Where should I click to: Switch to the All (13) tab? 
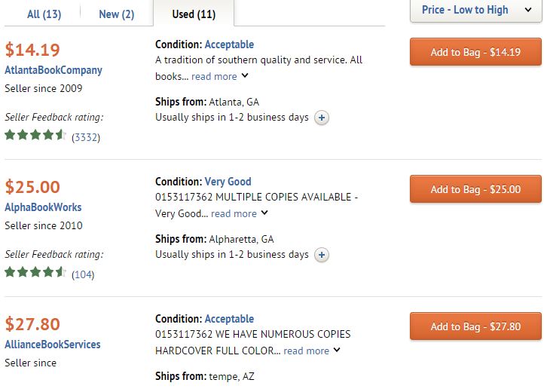point(44,14)
